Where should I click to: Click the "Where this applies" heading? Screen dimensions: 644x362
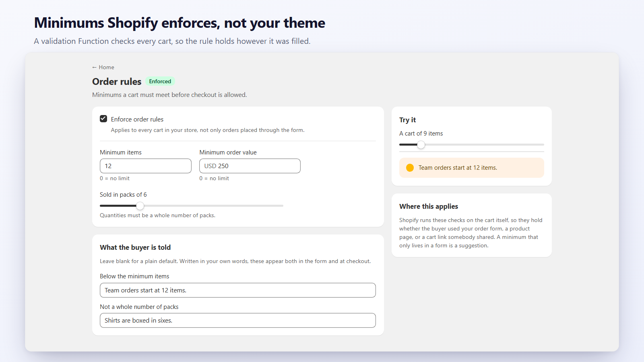(429, 206)
